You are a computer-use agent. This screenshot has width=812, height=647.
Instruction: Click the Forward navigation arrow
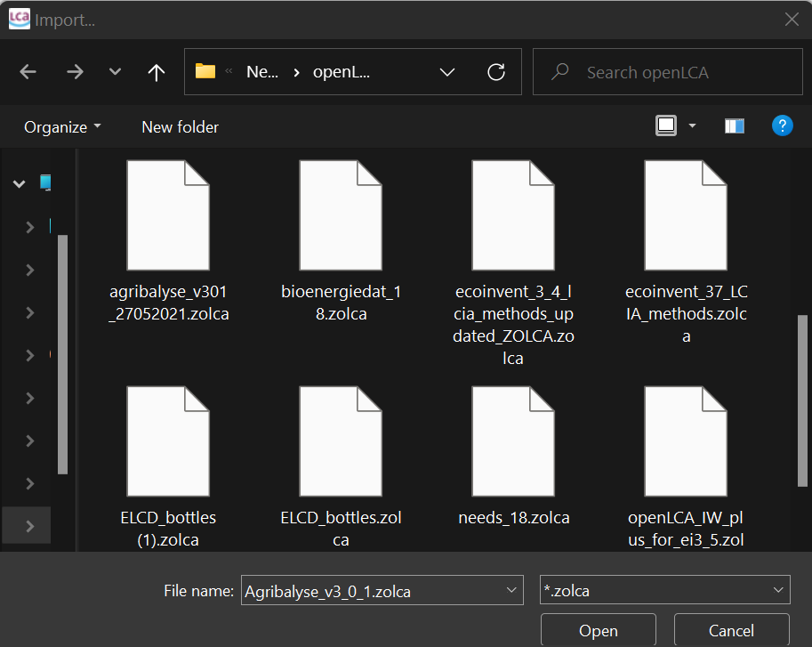pos(75,72)
